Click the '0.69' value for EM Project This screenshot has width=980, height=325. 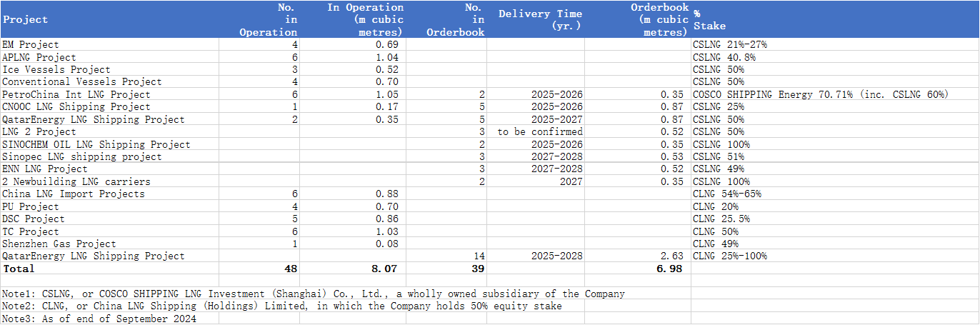(x=352, y=44)
